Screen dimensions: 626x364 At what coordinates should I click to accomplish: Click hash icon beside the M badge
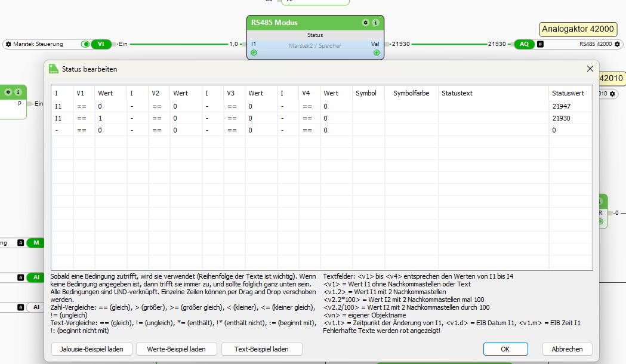click(x=21, y=243)
